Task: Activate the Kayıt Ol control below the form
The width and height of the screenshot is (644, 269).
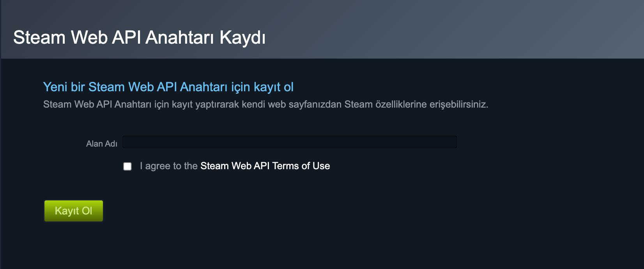Action: point(73,211)
